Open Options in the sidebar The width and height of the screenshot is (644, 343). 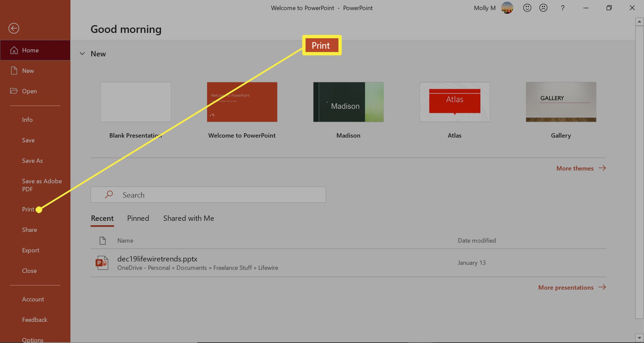[x=33, y=339]
